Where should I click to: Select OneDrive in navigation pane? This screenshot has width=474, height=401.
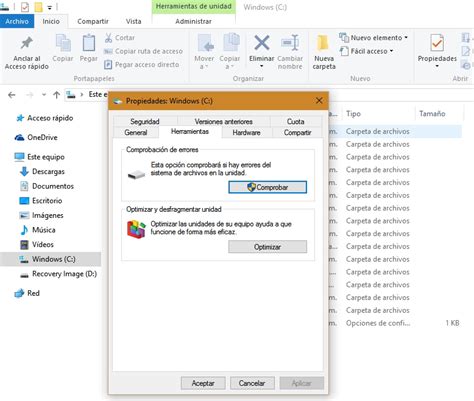[36, 137]
